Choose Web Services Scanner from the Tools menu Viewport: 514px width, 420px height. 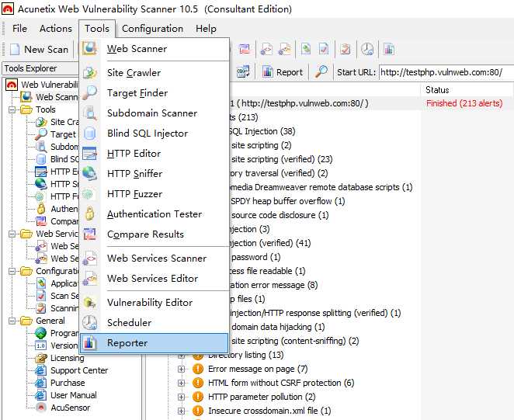pos(154,259)
